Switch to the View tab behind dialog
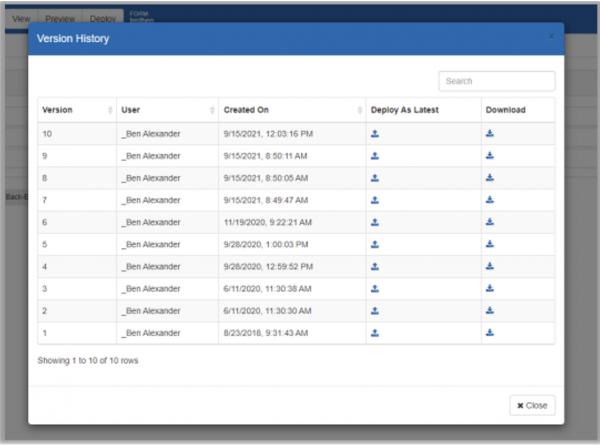The width and height of the screenshot is (600, 445). point(21,19)
